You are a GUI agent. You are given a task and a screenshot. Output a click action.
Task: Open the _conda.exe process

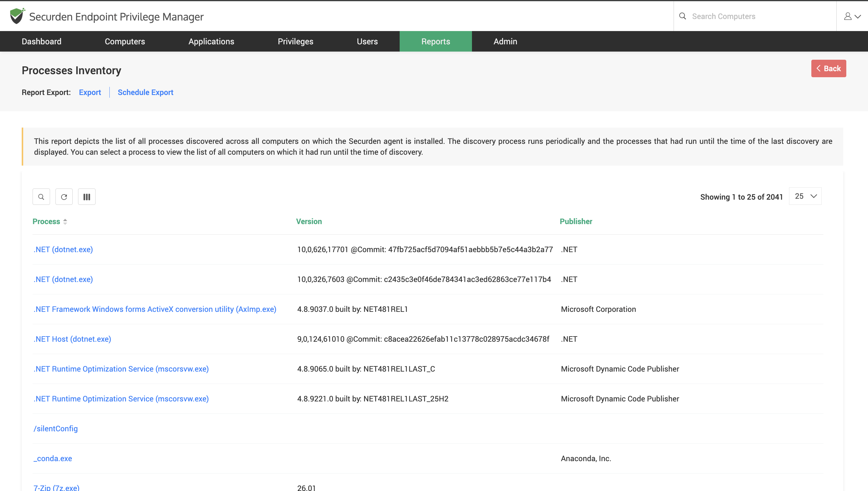[x=53, y=458]
